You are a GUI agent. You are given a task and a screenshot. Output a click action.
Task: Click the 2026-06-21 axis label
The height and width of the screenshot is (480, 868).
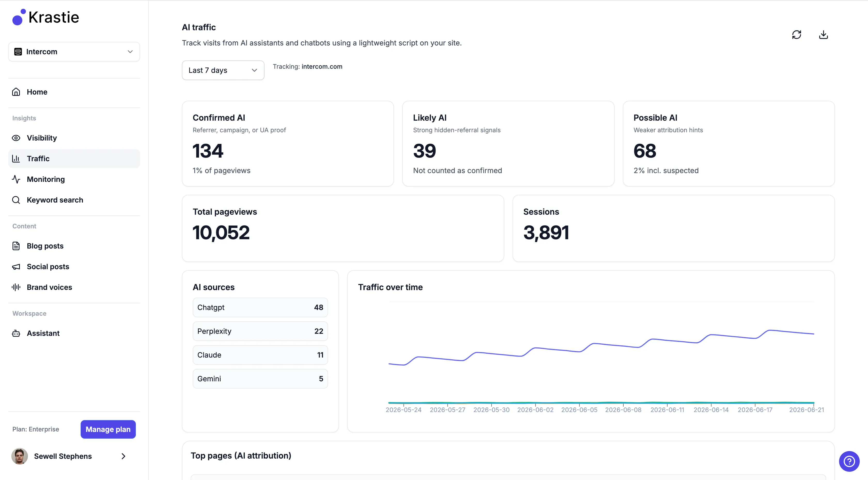click(x=806, y=410)
